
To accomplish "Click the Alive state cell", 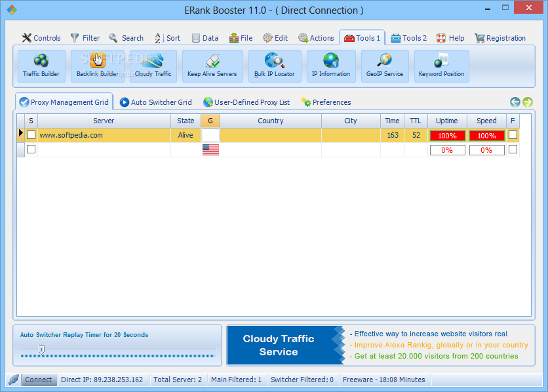I will click(x=186, y=135).
